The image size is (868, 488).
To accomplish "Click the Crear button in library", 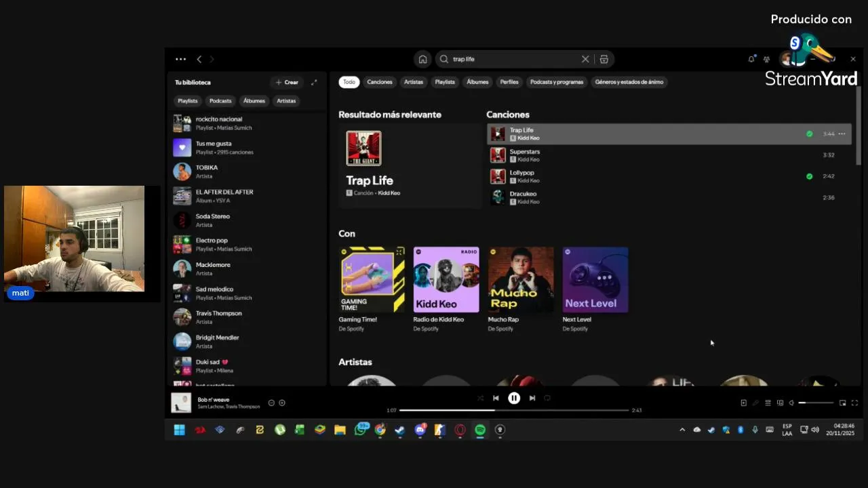I will pyautogui.click(x=287, y=82).
